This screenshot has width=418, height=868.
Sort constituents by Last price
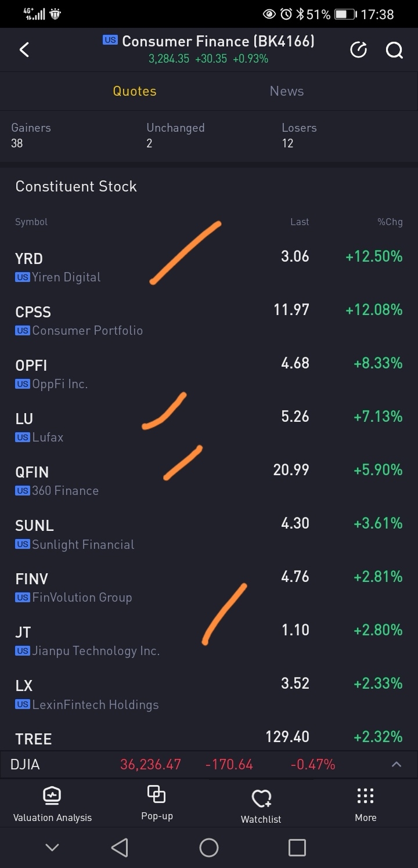point(300,222)
